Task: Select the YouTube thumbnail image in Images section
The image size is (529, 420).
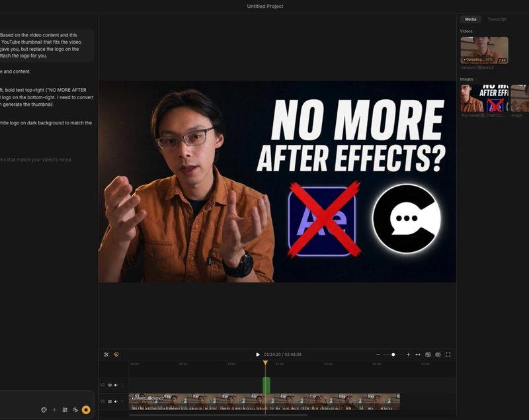Action: [485, 98]
